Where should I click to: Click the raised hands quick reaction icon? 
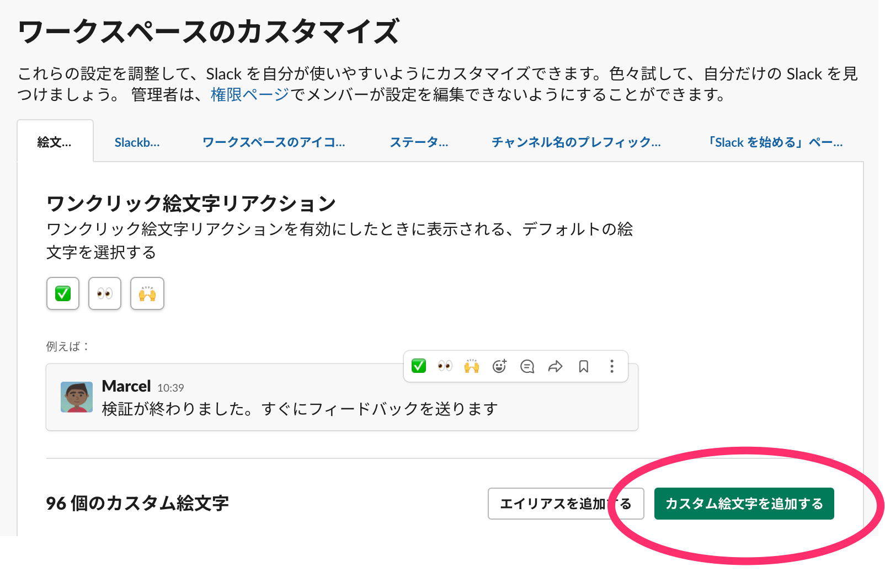click(x=473, y=366)
